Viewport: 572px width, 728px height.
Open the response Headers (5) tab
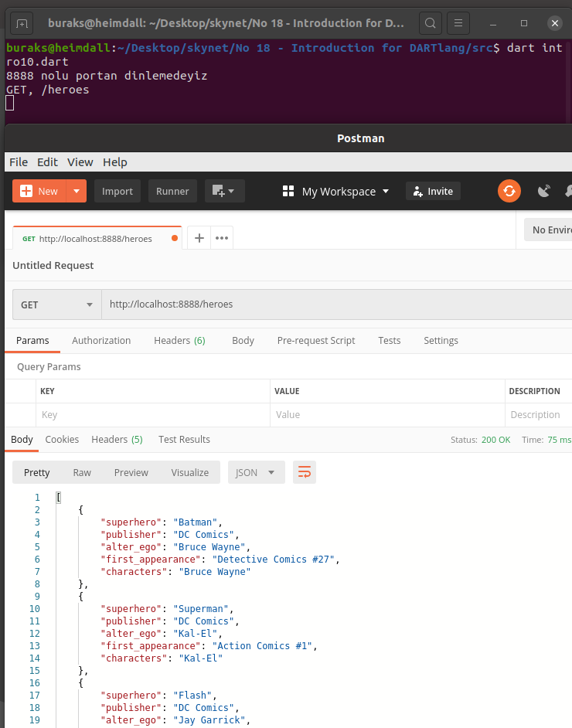tap(117, 439)
